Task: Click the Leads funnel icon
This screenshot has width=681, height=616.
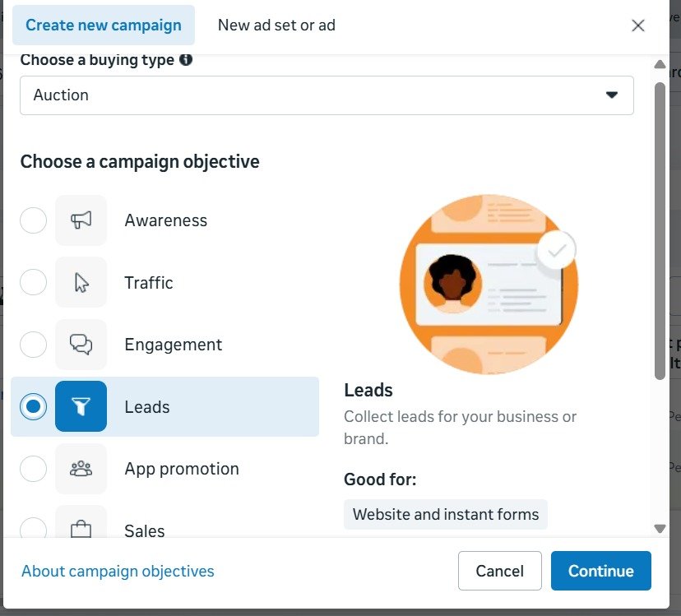Action: tap(81, 406)
